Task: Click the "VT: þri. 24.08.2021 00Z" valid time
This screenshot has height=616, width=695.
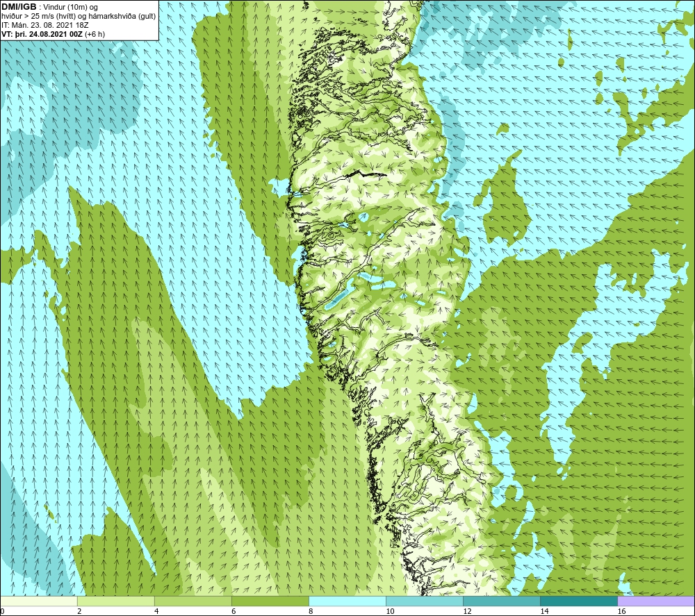Action: tap(42, 34)
